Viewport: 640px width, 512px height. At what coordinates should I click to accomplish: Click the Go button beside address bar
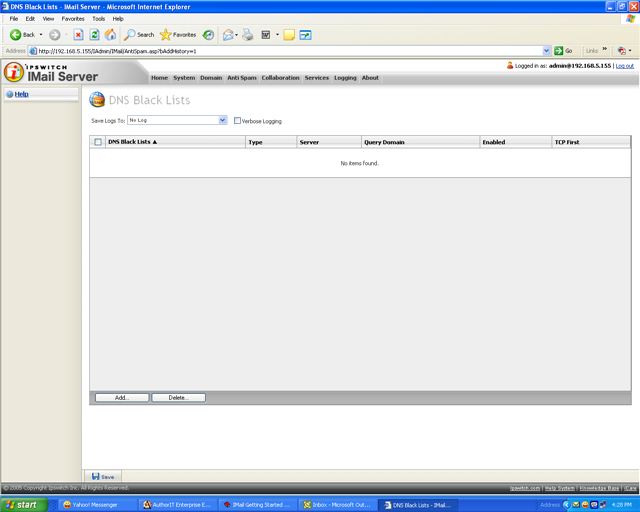[563, 51]
